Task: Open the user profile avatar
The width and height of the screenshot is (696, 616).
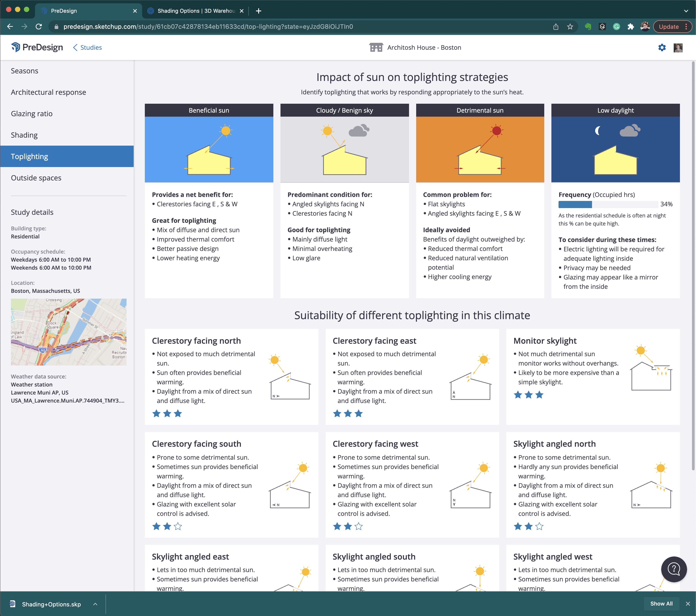Action: 678,47
